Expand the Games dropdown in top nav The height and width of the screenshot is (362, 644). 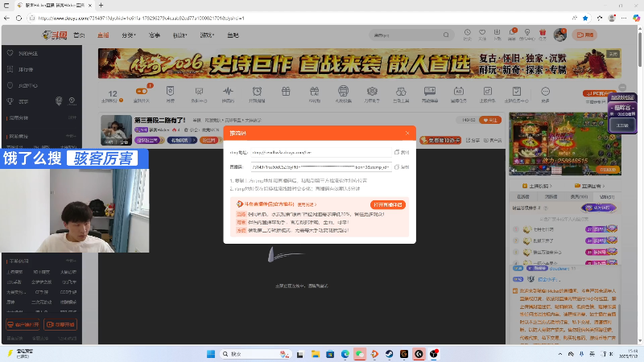207,35
